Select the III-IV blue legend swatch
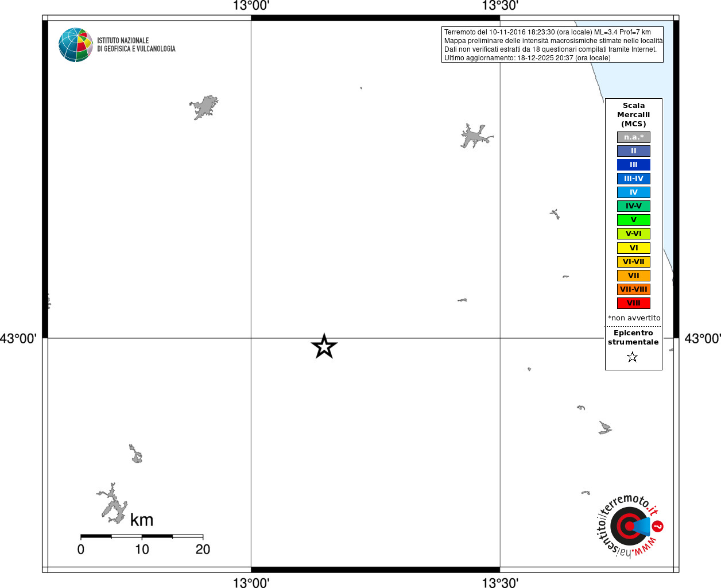 coord(634,179)
